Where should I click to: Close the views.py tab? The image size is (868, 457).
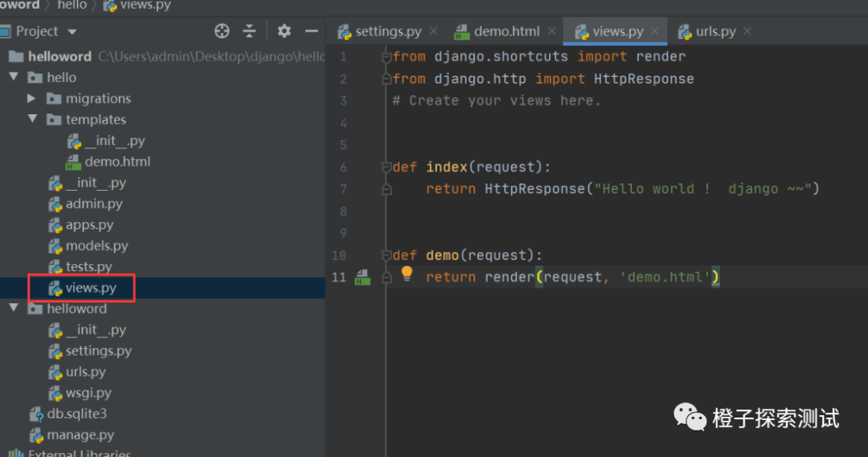pos(655,31)
